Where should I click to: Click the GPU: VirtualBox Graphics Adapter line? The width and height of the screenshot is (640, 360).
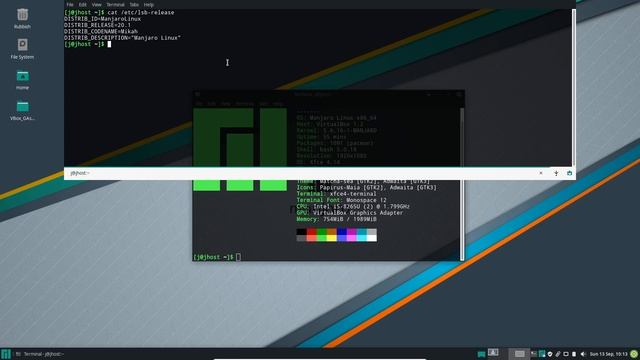pyautogui.click(x=350, y=213)
